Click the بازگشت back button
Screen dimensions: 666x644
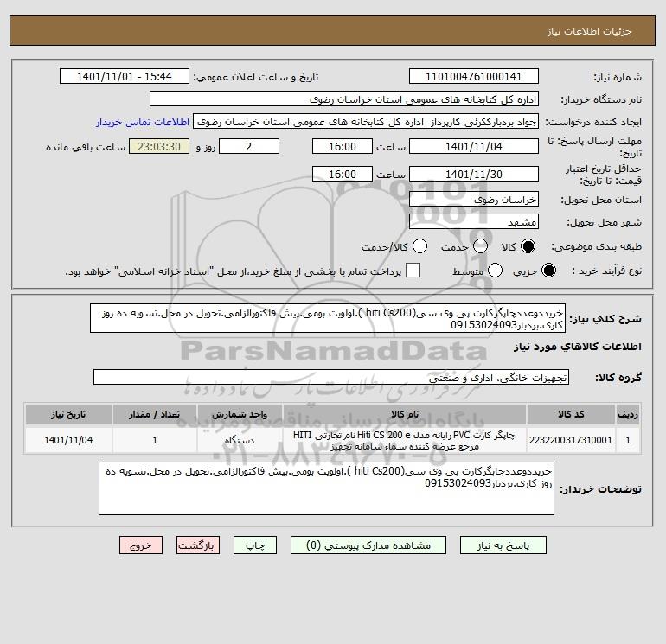198,545
